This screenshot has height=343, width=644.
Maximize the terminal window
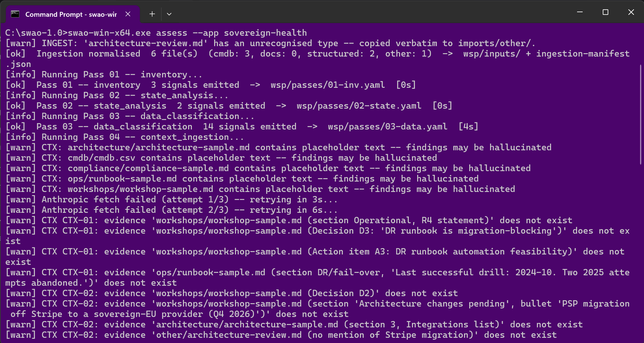pyautogui.click(x=605, y=12)
